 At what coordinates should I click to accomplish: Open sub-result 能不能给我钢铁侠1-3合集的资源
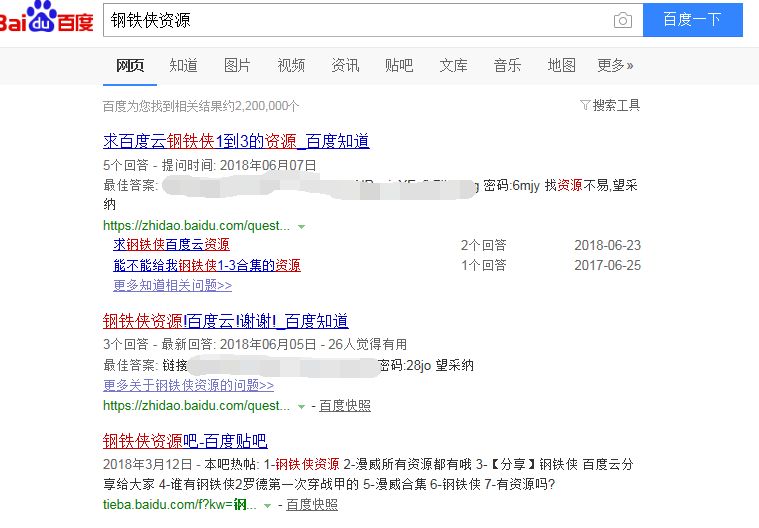pos(207,265)
